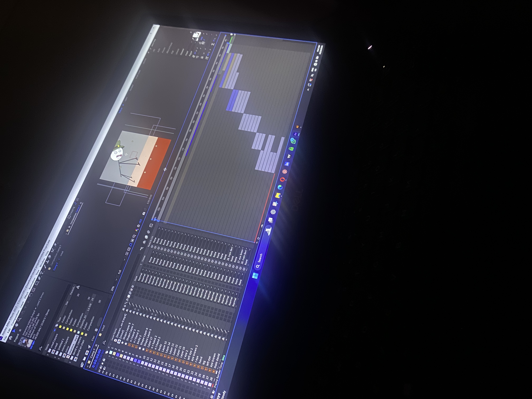Open TradingView from the taskbar
The width and height of the screenshot is (532, 399).
[289, 157]
